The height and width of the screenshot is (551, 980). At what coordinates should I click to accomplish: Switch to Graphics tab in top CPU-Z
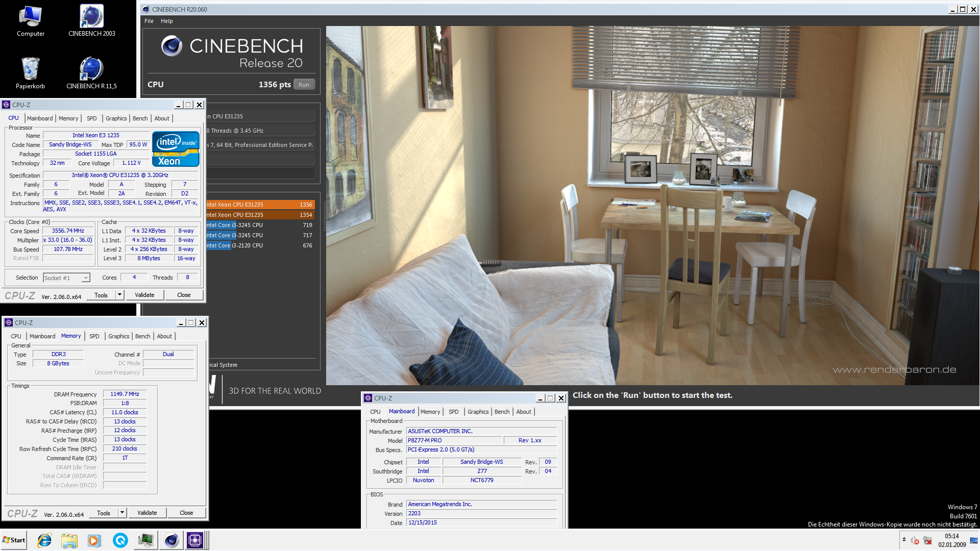point(116,118)
